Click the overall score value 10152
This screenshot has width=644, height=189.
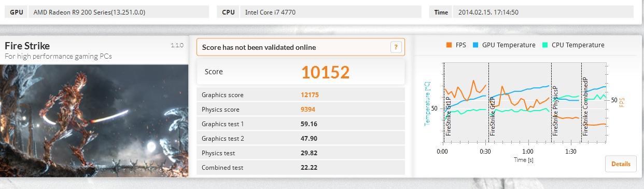tap(326, 72)
